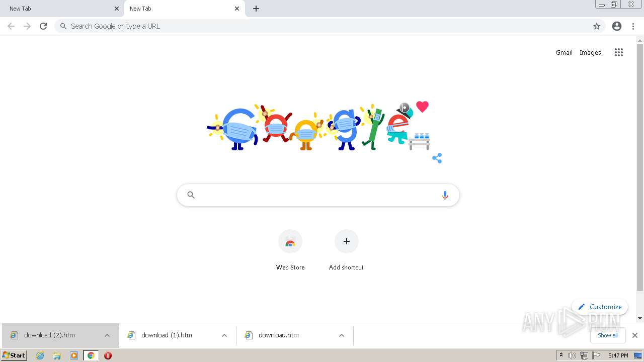Viewport: 644px width, 362px height.
Task: Click the Google masked-letters doodle
Action: (318, 126)
